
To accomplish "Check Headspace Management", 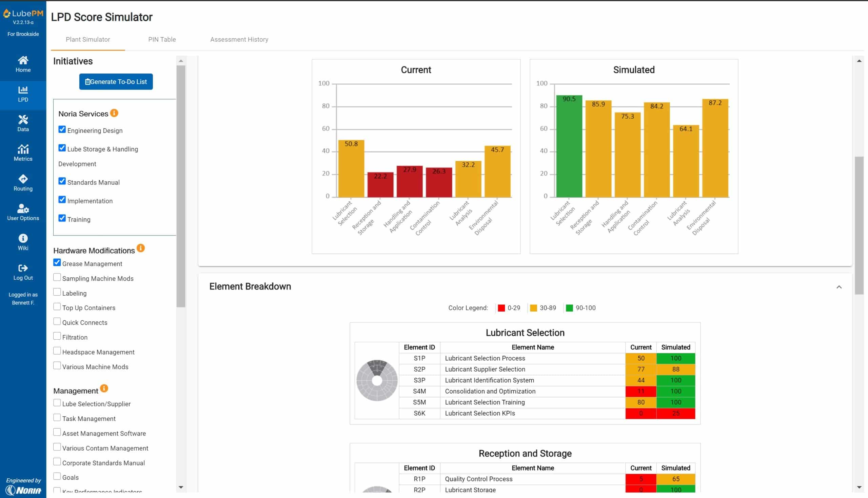I will [x=57, y=351].
